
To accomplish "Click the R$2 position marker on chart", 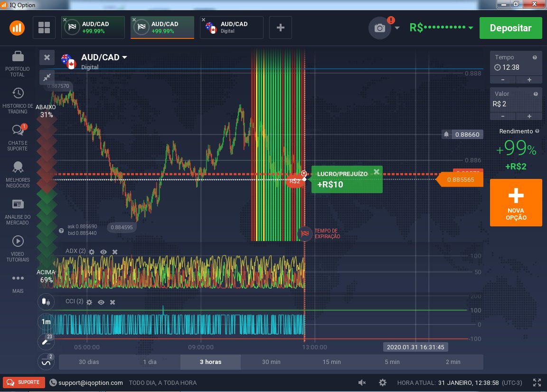I will [x=295, y=181].
